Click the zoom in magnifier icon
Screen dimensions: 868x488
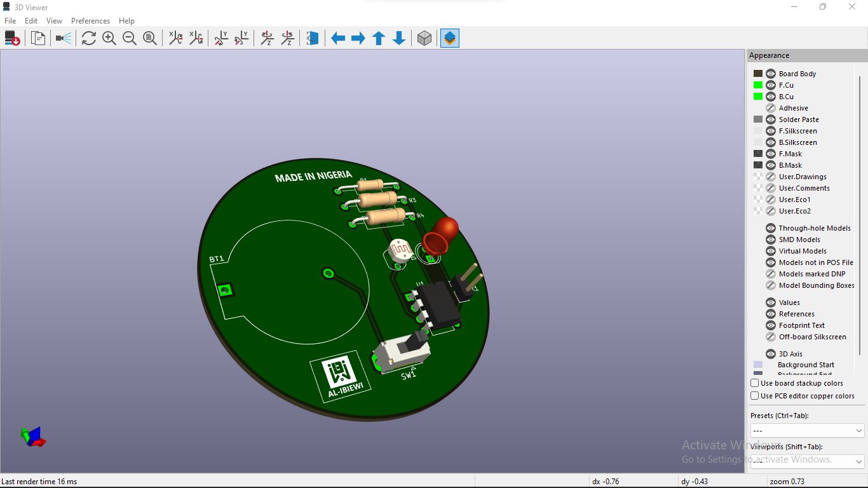pyautogui.click(x=109, y=39)
